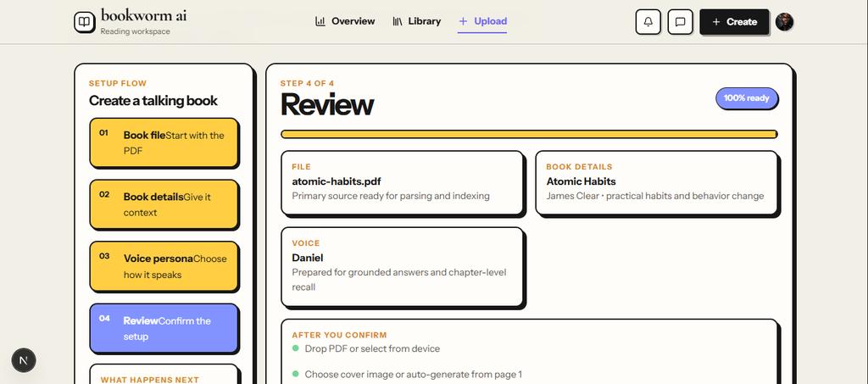868x384 pixels.
Task: Click the plus icon in Create button
Action: (x=715, y=21)
